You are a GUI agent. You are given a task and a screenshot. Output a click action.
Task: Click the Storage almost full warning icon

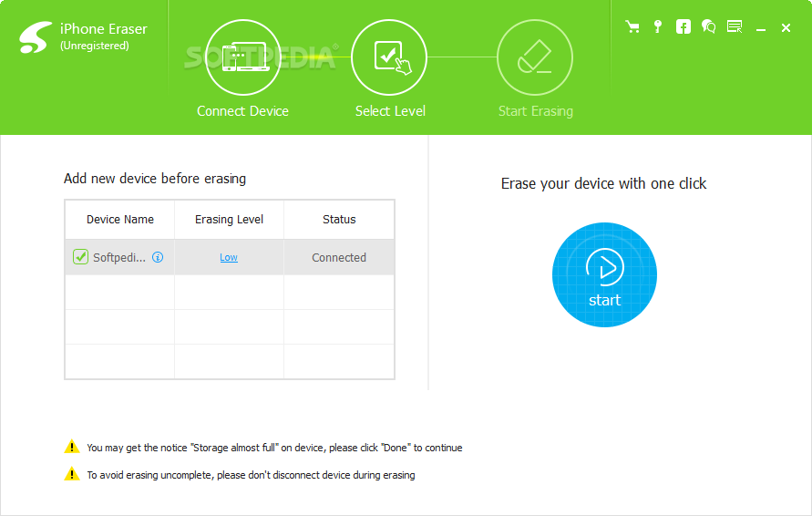72,447
